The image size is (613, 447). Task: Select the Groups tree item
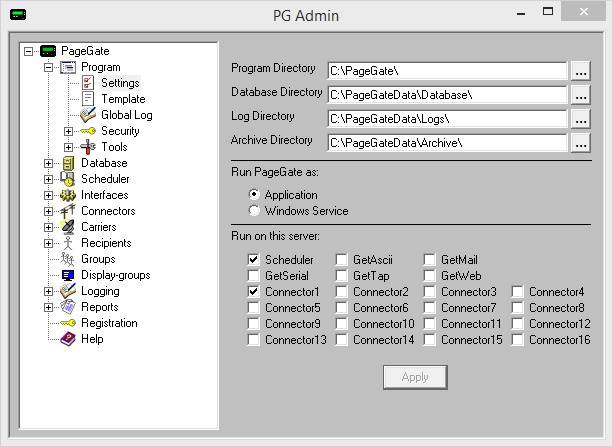pyautogui.click(x=98, y=259)
